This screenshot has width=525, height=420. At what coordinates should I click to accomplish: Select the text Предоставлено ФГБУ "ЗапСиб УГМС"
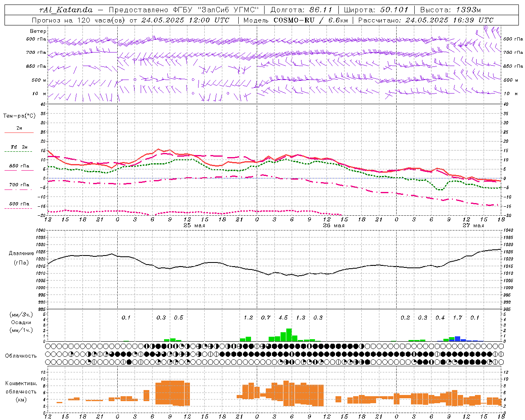184,10
